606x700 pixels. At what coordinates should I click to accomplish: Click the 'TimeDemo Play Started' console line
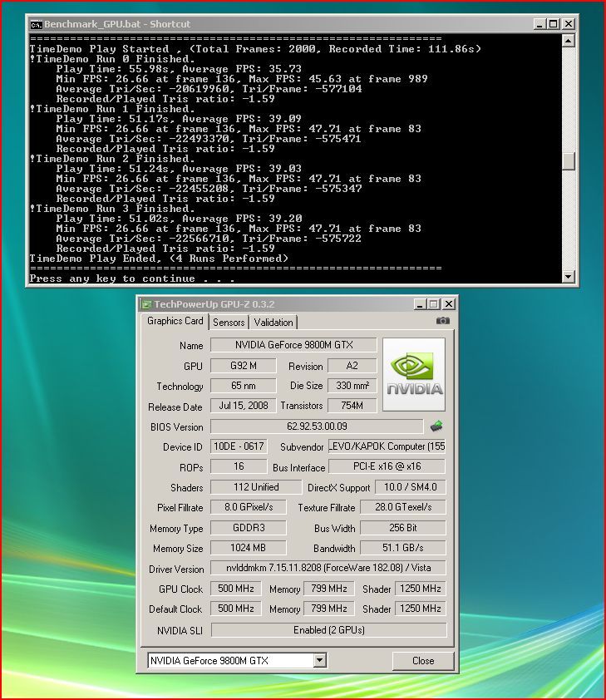click(x=255, y=49)
